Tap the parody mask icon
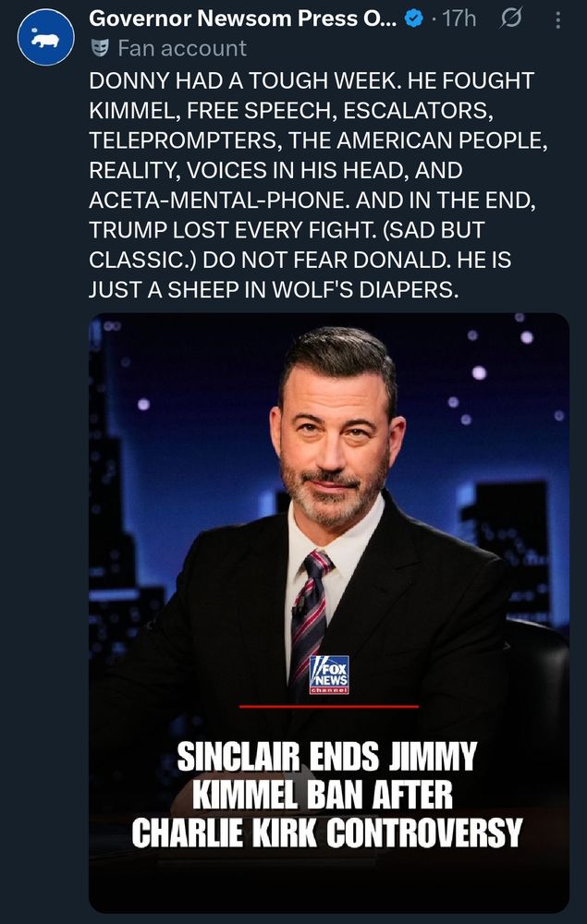 click(x=100, y=48)
